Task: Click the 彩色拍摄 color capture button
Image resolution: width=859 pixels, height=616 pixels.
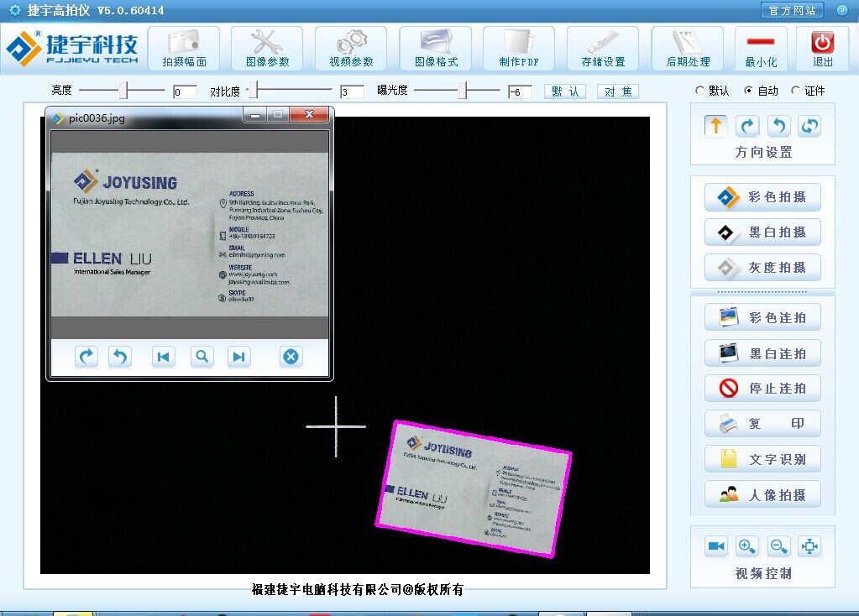Action: (762, 197)
